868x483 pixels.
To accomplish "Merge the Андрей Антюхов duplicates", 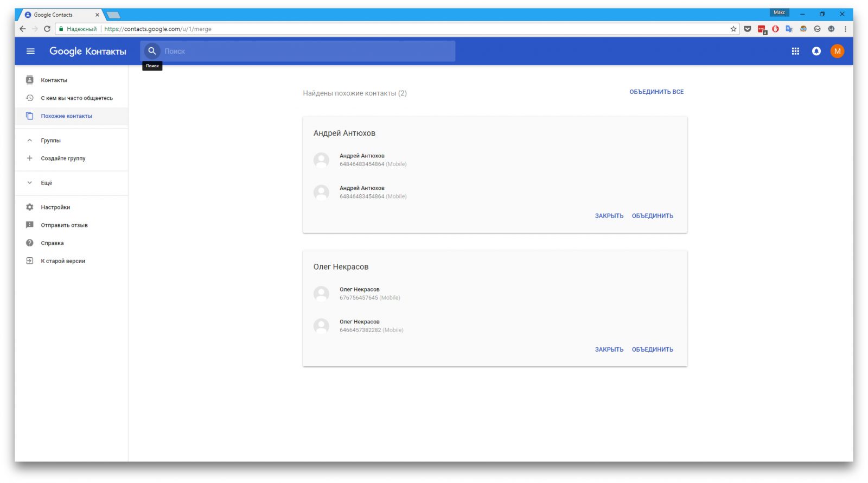I will [652, 216].
